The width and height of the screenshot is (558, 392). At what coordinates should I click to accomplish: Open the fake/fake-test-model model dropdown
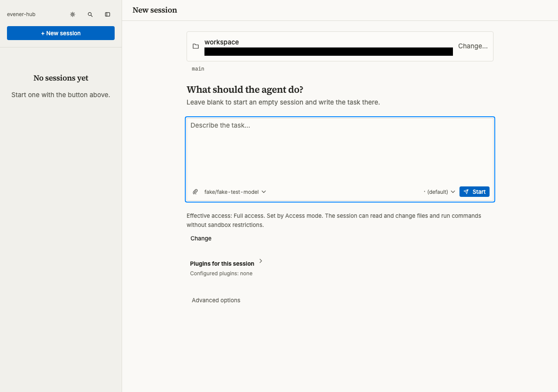click(x=235, y=192)
